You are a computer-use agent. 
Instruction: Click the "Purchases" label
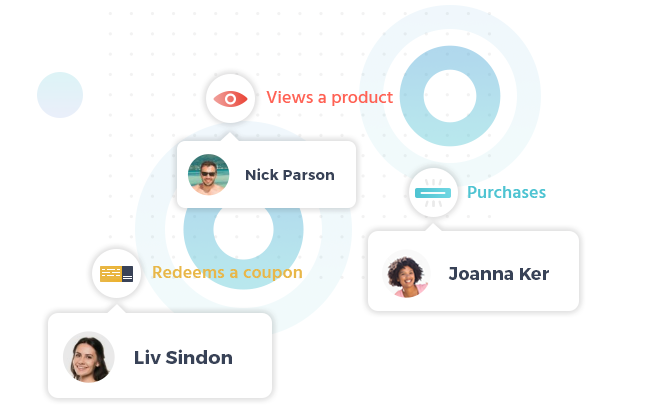pyautogui.click(x=506, y=192)
